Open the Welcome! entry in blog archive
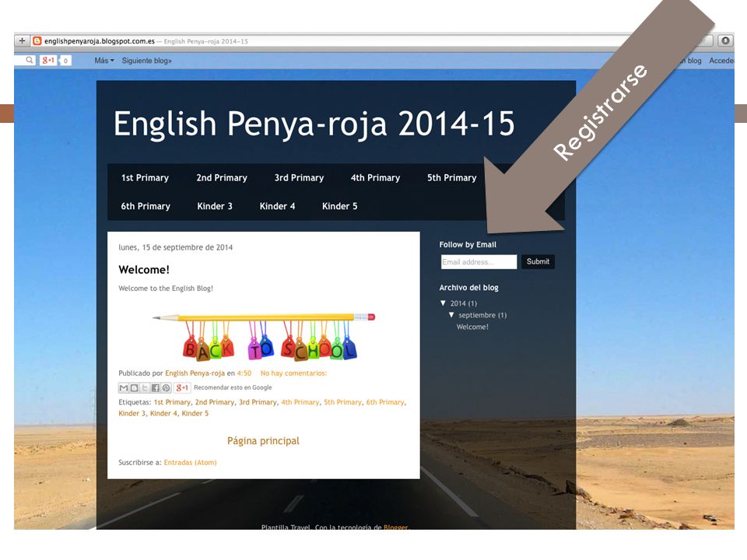 [x=472, y=327]
